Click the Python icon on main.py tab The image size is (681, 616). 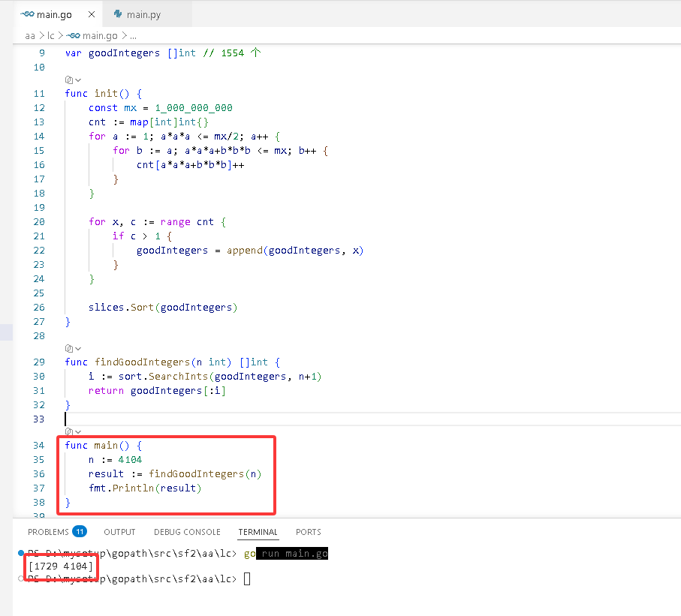(x=118, y=14)
